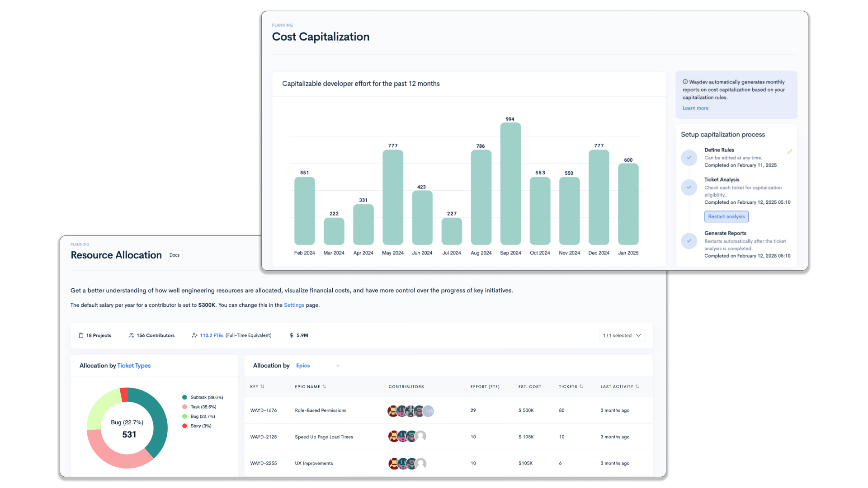Screen dimensions: 868x488
Task: Sort by Key column arrows icon
Action: pos(262,387)
